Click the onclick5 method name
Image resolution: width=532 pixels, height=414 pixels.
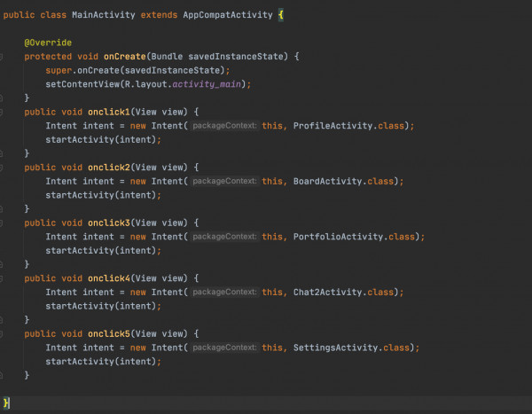tap(109, 334)
